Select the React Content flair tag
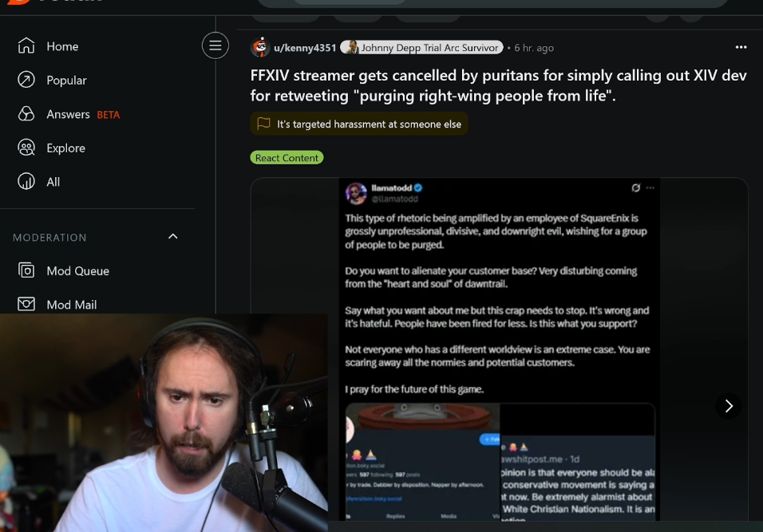The height and width of the screenshot is (532, 763). pos(287,158)
